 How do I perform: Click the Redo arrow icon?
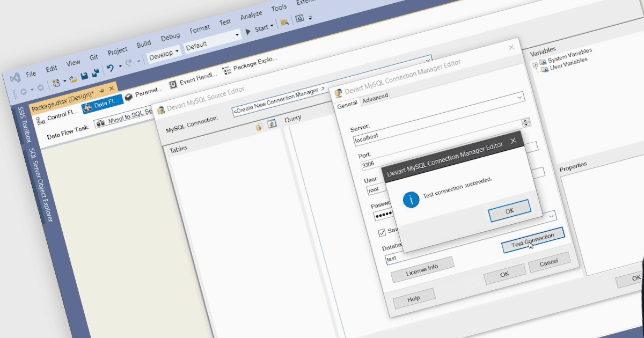[x=129, y=63]
